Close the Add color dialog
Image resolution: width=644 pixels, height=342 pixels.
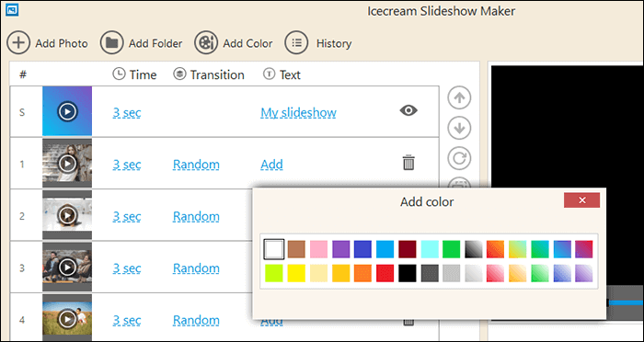[x=582, y=200]
